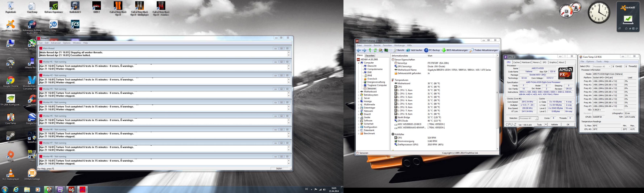Open the Werkzeuge menu in AIDA64
The image size is (644, 193).
pyautogui.click(x=399, y=45)
